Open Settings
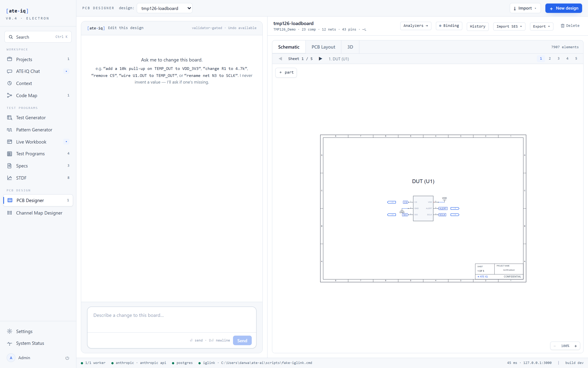588x368 pixels. pos(38,331)
